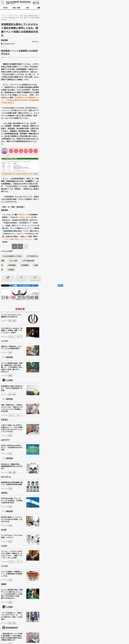Select the #自民党 hashtag

pos(11,270)
